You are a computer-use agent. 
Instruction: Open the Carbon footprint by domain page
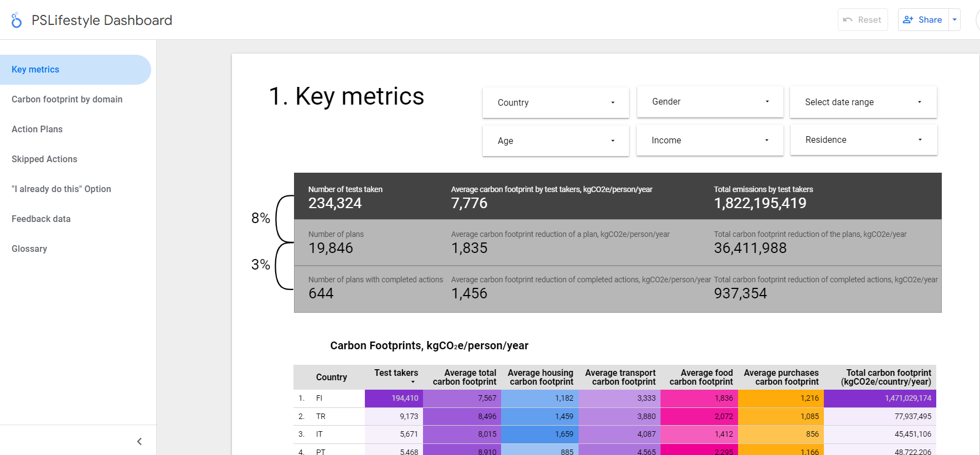click(67, 100)
